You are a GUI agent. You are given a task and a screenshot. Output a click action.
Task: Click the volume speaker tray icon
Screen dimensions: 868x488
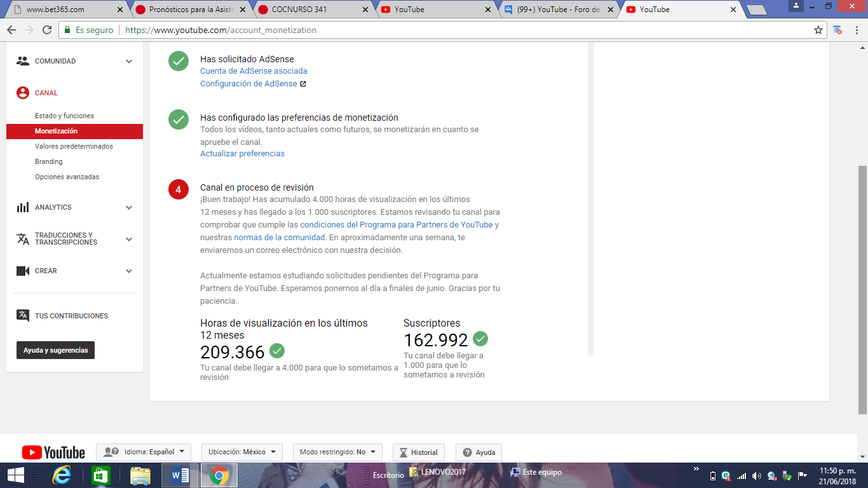[x=756, y=475]
